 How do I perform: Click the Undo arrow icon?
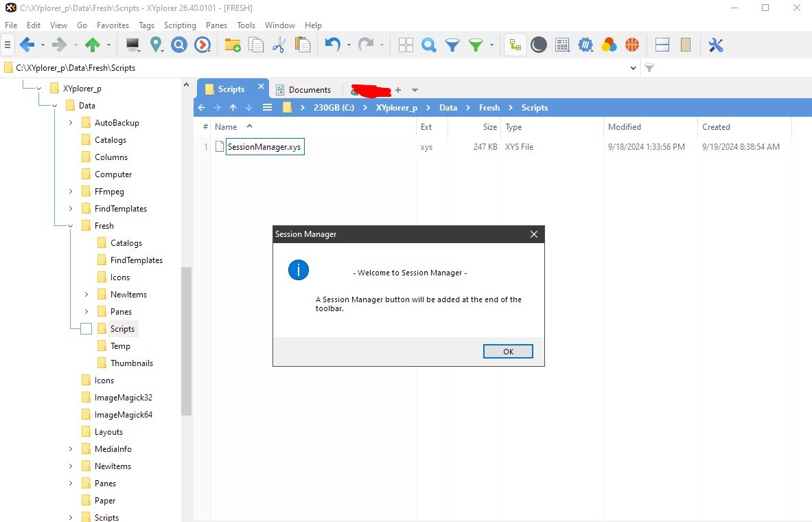[x=332, y=45]
